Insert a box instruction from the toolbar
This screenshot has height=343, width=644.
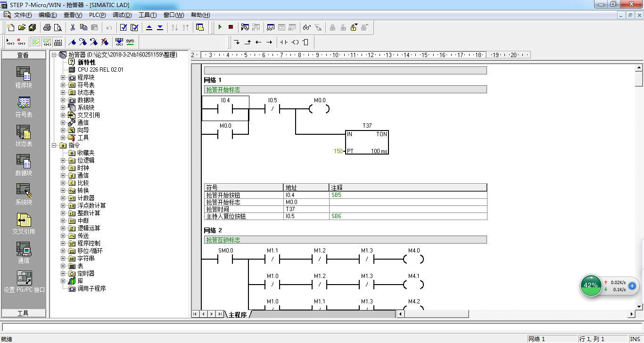tap(305, 42)
